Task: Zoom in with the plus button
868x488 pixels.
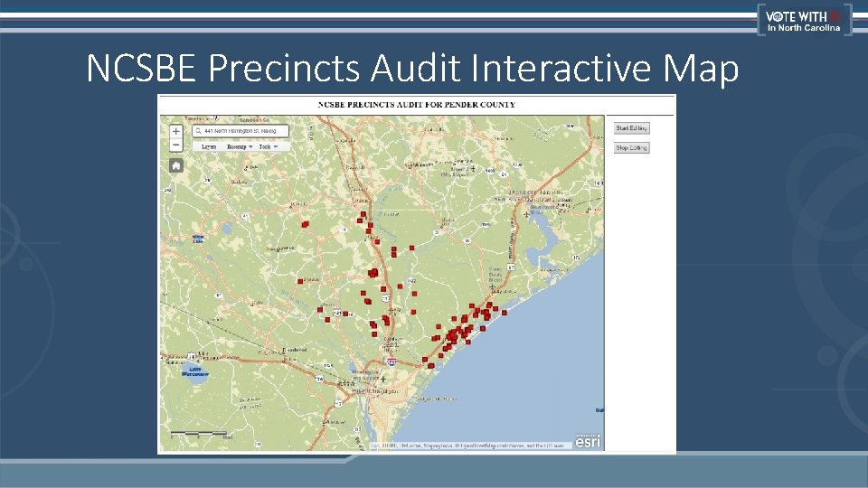Action: [x=175, y=132]
